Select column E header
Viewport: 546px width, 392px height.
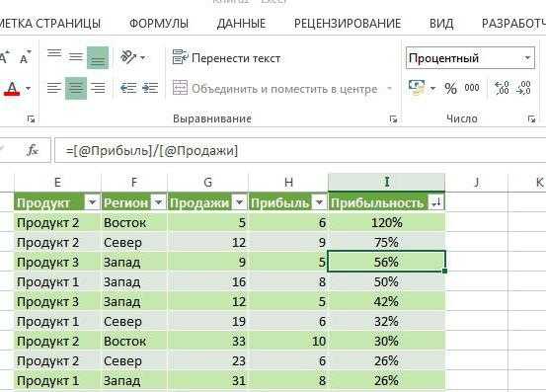point(57,182)
